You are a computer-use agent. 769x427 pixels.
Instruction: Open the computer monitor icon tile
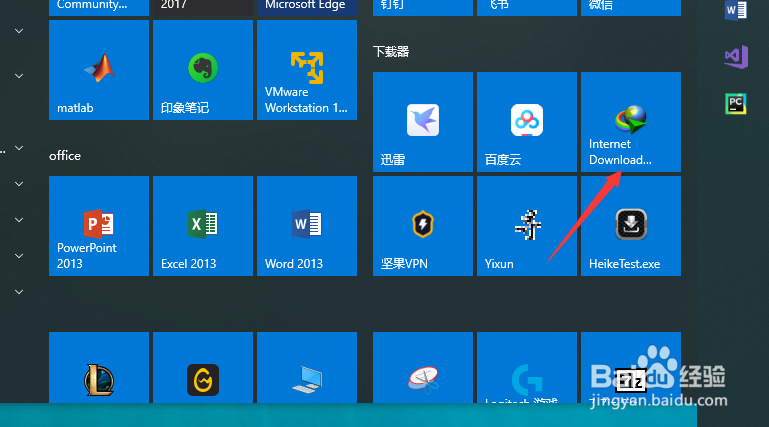[307, 368]
